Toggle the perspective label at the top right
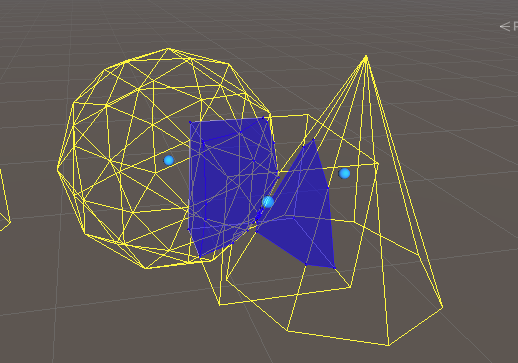 point(509,26)
